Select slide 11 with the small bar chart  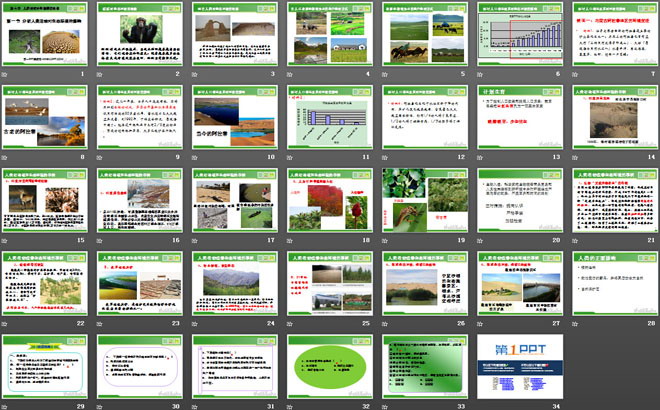330,117
